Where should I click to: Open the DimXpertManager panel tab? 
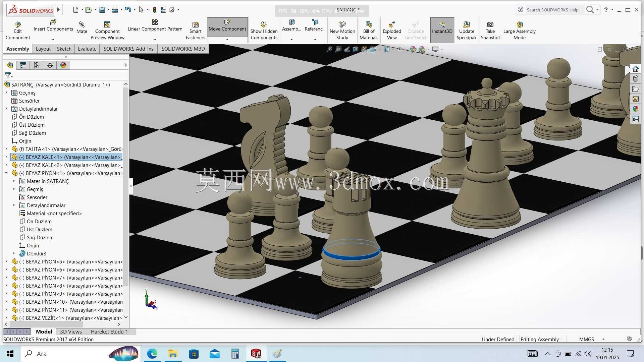tap(50, 65)
